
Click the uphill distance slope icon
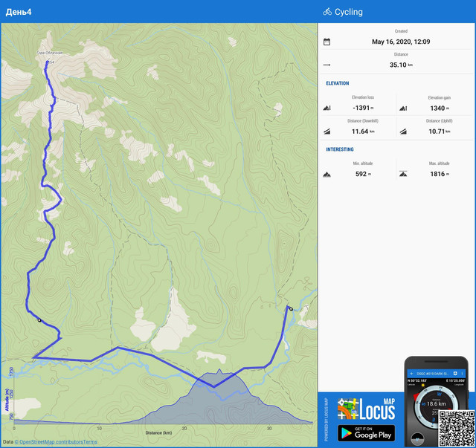pyautogui.click(x=403, y=132)
